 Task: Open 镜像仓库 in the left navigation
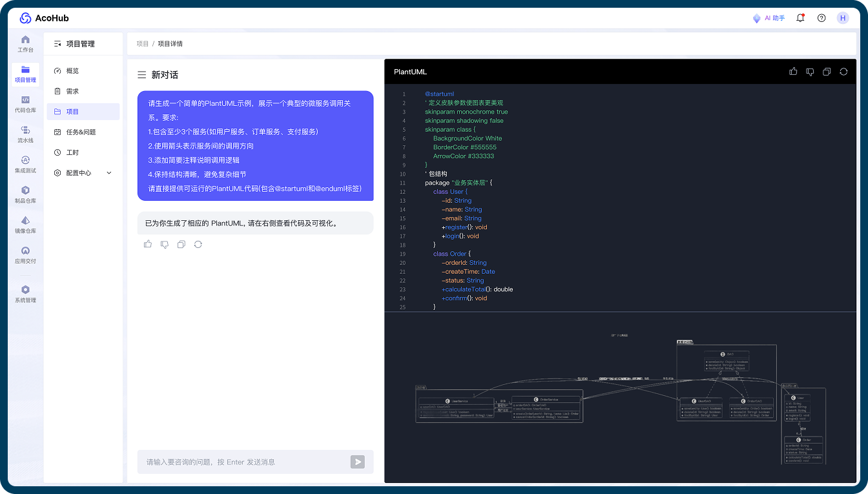click(x=25, y=225)
